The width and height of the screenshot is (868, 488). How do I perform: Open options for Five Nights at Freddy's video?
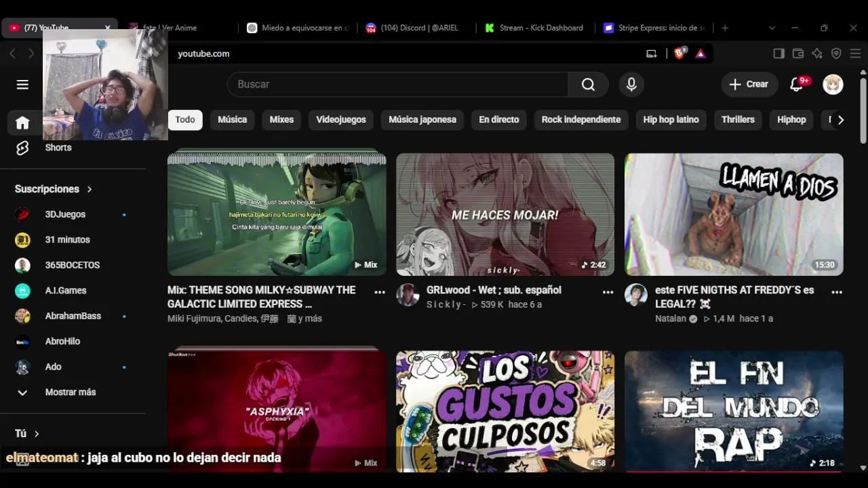(x=837, y=292)
